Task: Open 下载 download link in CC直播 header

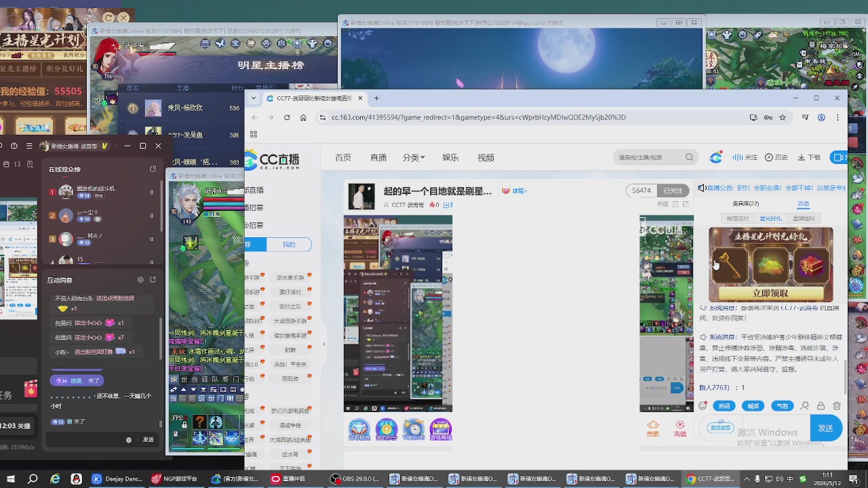Action: point(809,157)
